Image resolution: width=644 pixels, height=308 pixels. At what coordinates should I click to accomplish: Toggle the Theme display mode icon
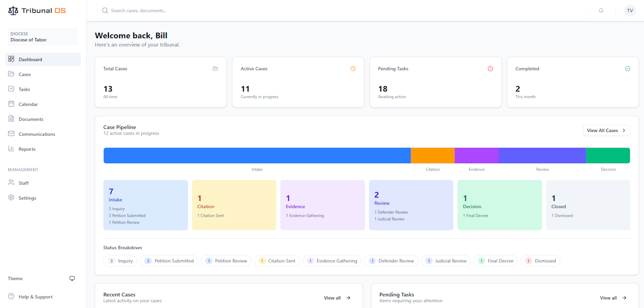click(x=72, y=278)
